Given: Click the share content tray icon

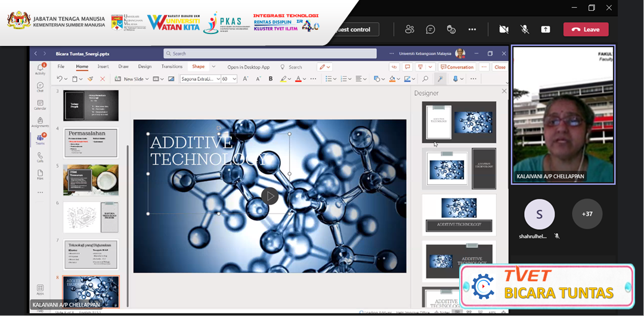Looking at the screenshot, I should click(546, 29).
